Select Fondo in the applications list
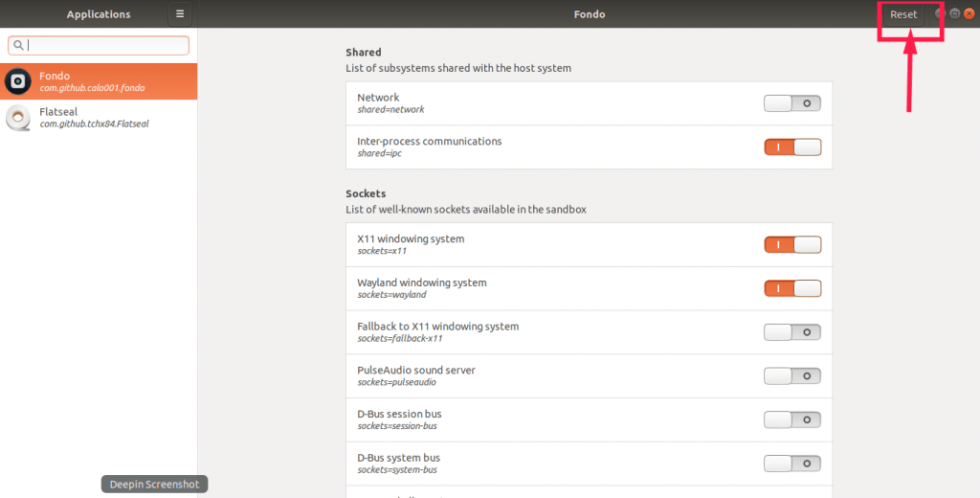This screenshot has width=980, height=498. point(99,81)
